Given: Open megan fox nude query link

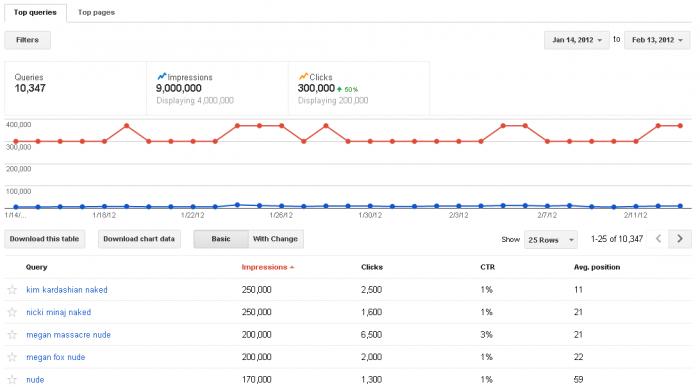Looking at the screenshot, I should (56, 357).
